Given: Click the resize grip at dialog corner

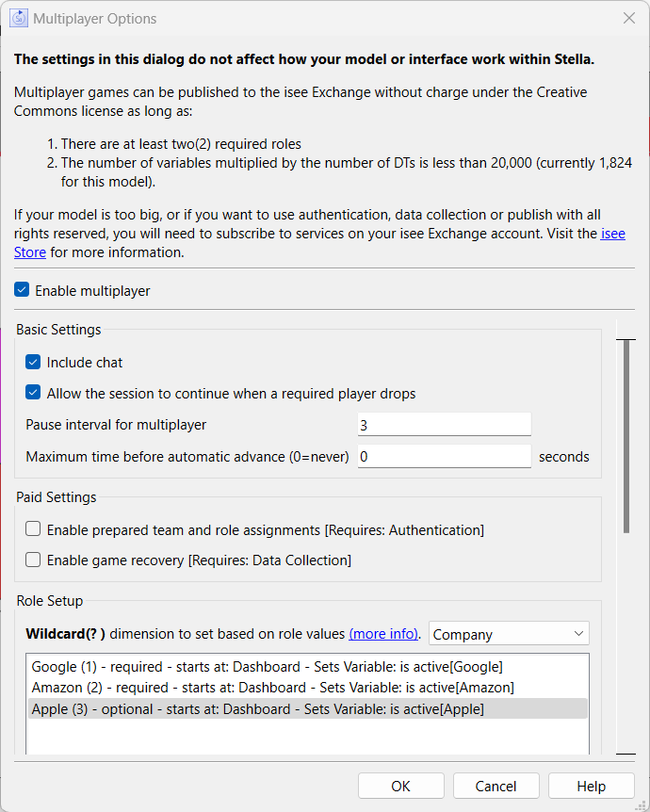Looking at the screenshot, I should (x=641, y=805).
